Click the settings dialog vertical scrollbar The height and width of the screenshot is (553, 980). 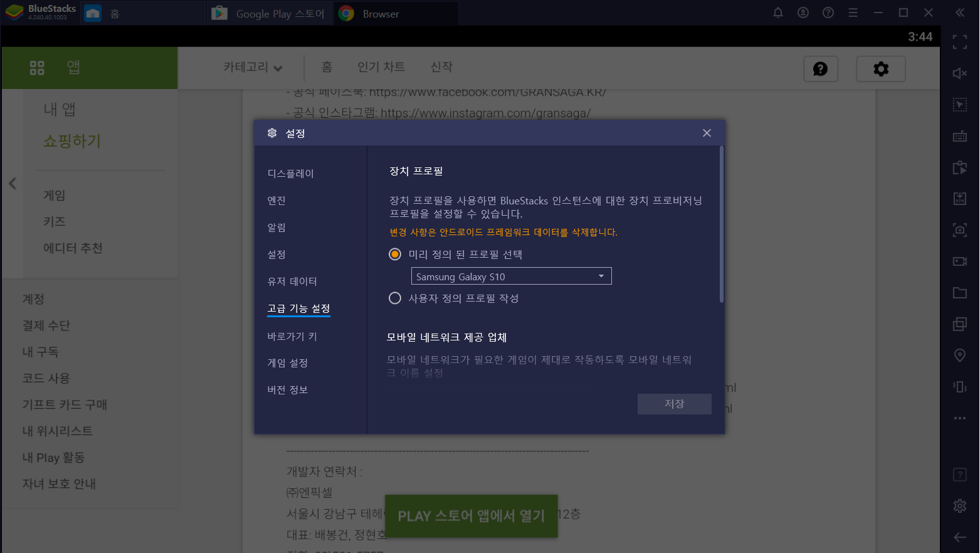pyautogui.click(x=722, y=224)
